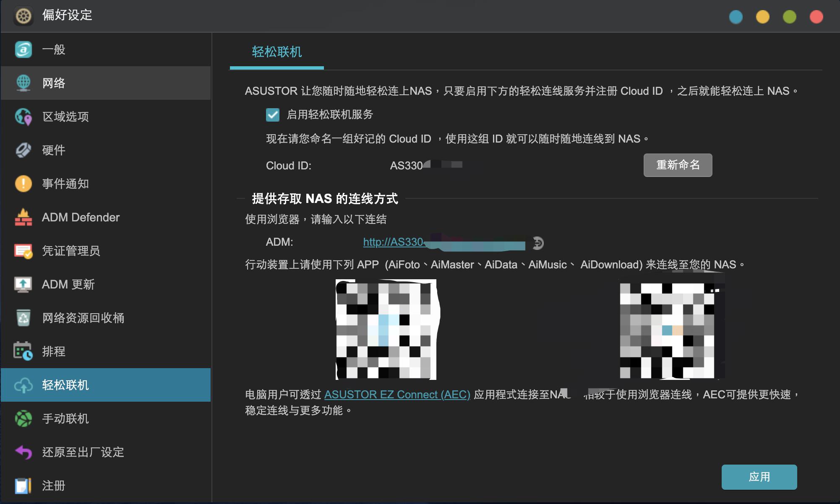Click the blue circle in the title bar

(736, 17)
